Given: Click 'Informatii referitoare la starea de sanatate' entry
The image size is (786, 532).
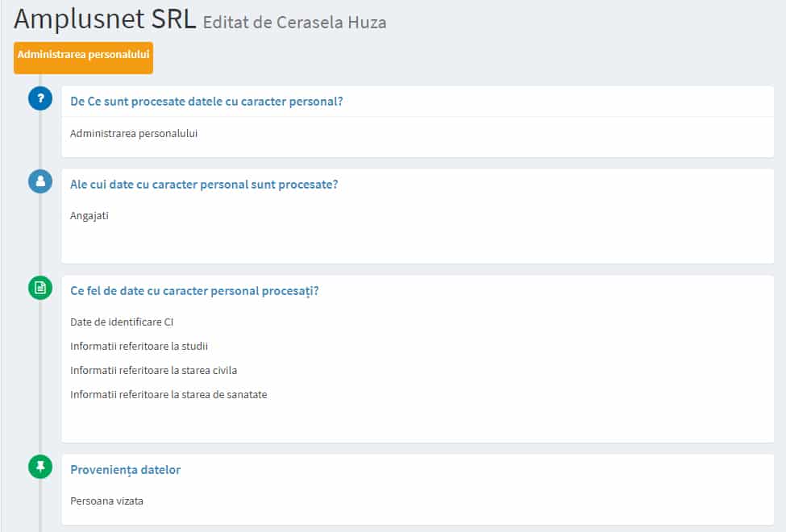Looking at the screenshot, I should tap(168, 395).
